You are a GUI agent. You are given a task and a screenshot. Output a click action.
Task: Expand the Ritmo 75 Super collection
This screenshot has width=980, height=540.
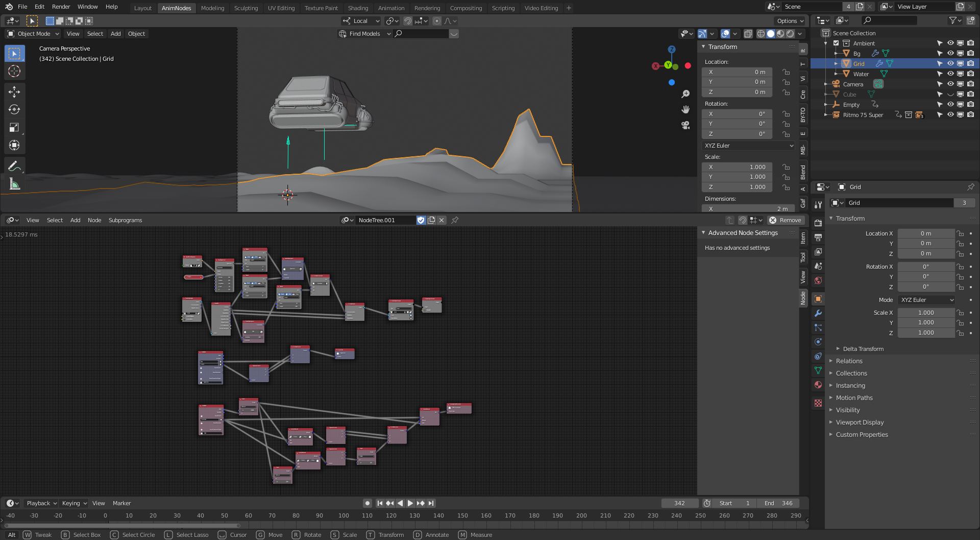tap(826, 115)
